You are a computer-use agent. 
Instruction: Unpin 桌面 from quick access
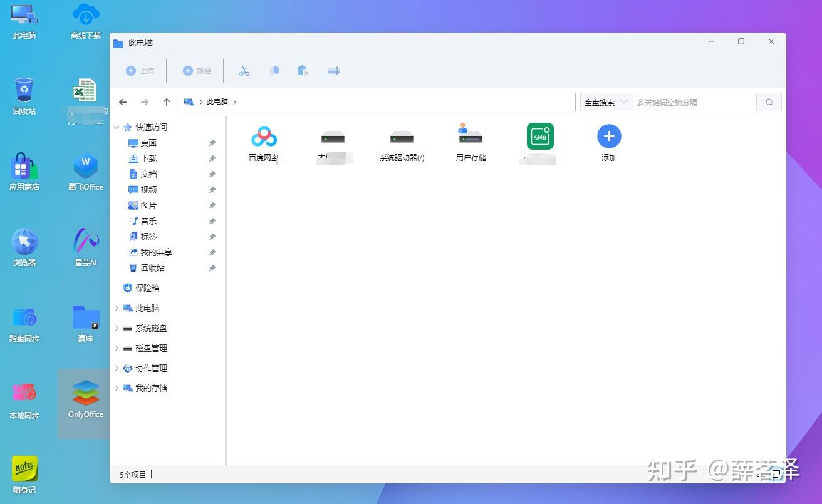(212, 143)
